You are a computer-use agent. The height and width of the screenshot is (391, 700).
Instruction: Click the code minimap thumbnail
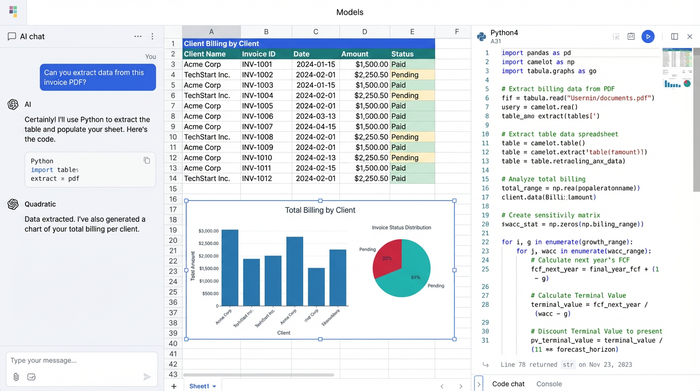[x=677, y=68]
